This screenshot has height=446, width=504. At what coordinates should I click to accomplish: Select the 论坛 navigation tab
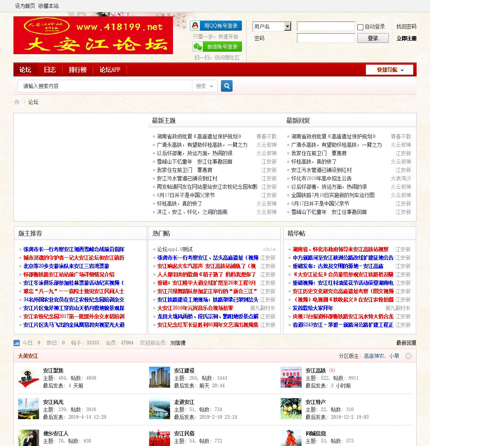coord(25,70)
